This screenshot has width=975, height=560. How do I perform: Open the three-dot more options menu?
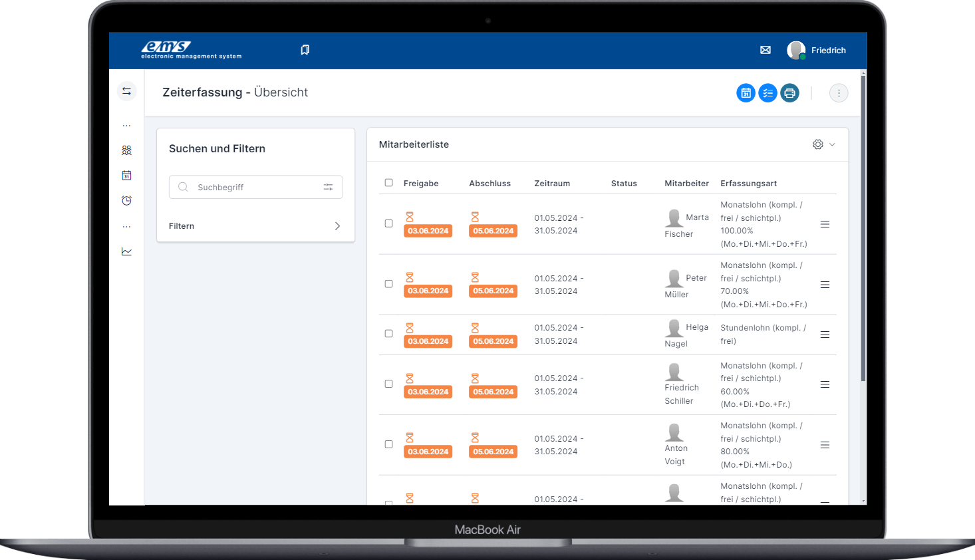point(839,93)
